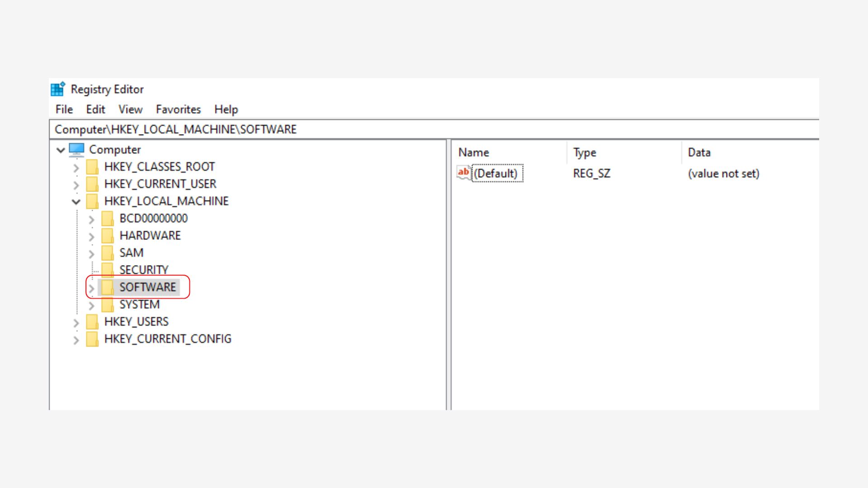Click the Type column header
Image resolution: width=868 pixels, height=488 pixels.
point(585,153)
